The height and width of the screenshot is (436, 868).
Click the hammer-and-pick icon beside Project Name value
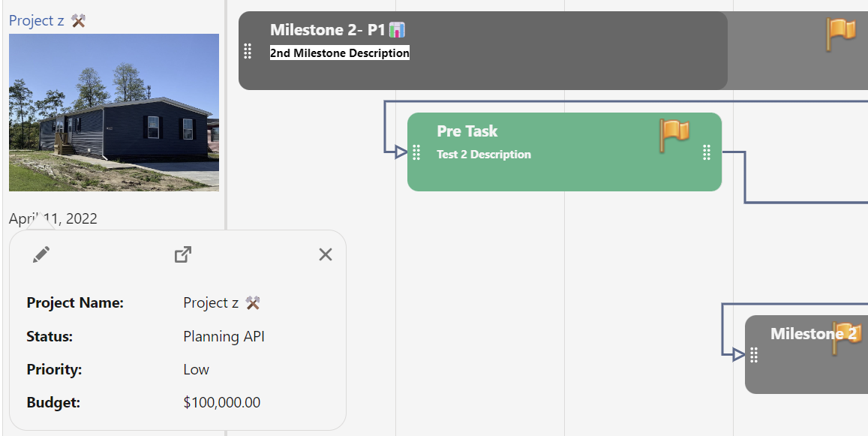(251, 302)
